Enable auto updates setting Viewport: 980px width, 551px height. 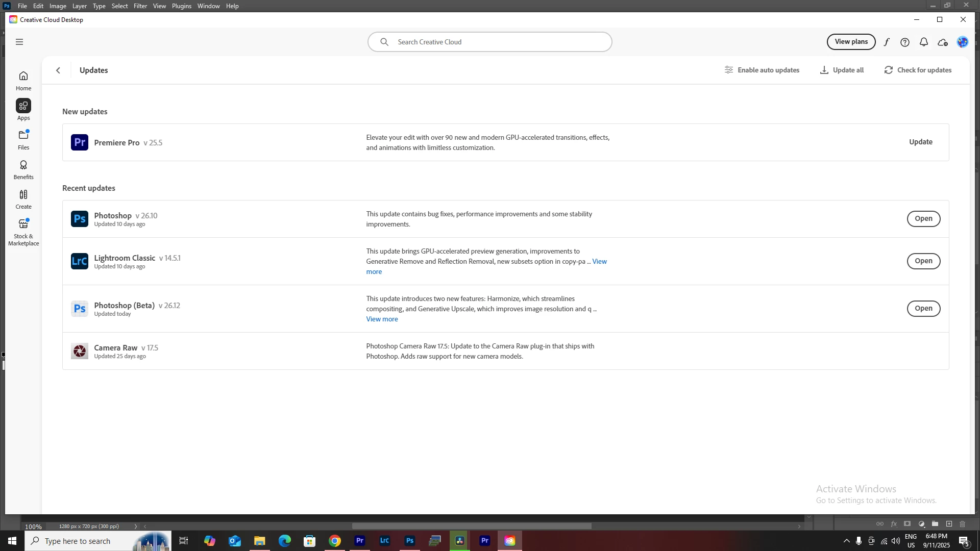(x=762, y=70)
